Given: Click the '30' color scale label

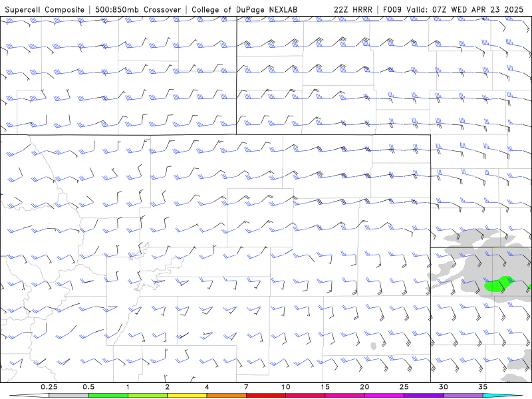Looking at the screenshot, I should click(x=444, y=387).
